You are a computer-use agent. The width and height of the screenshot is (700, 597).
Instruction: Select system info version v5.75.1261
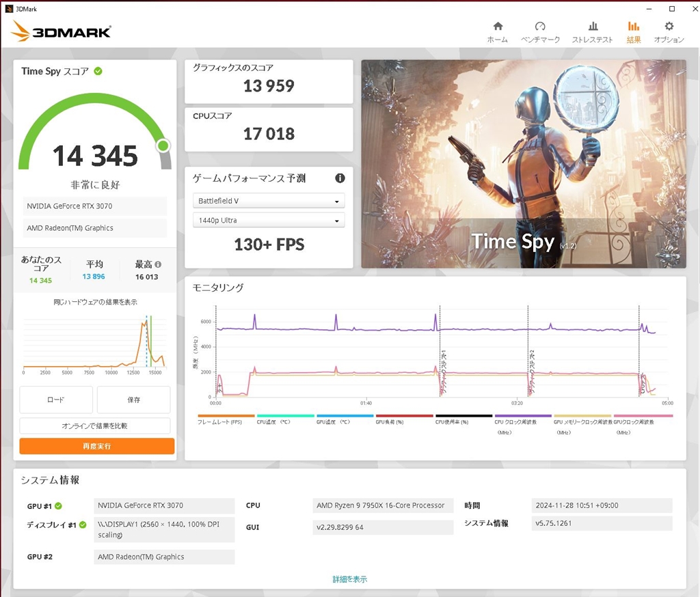tap(602, 523)
